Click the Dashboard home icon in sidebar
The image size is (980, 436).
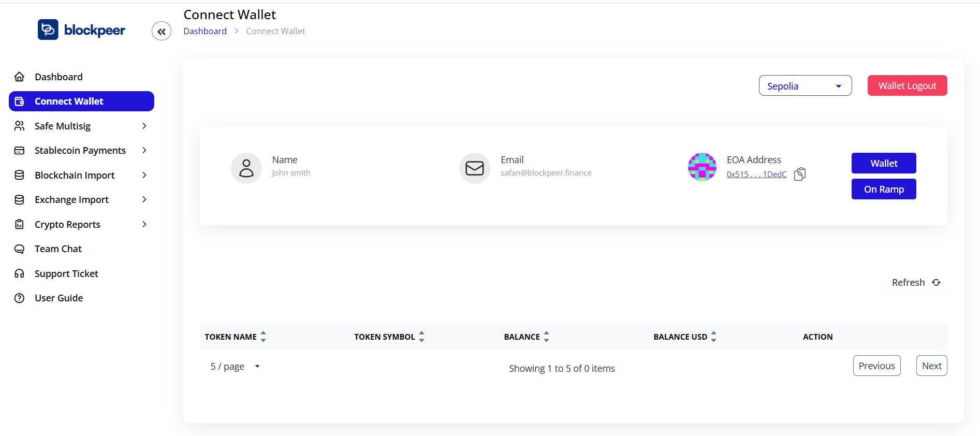point(20,77)
